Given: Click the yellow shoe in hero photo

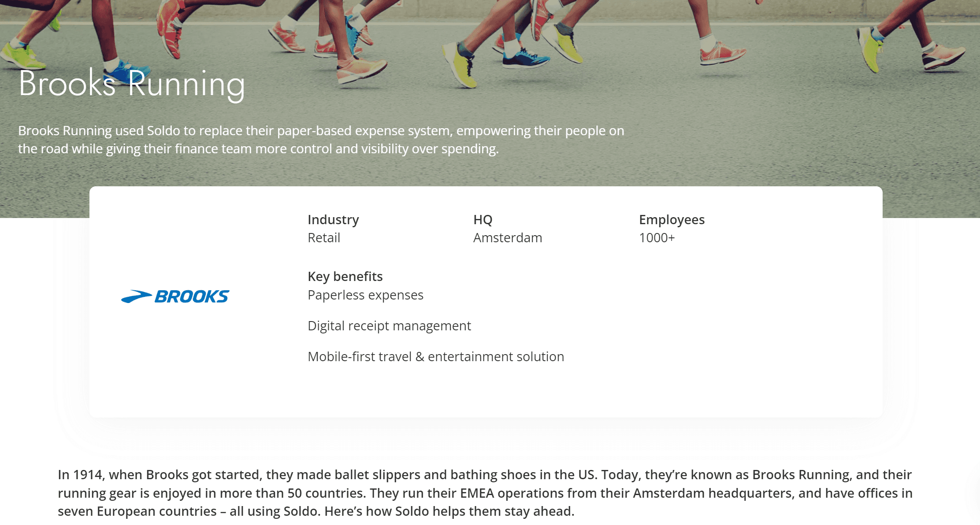Looking at the screenshot, I should (463, 66).
